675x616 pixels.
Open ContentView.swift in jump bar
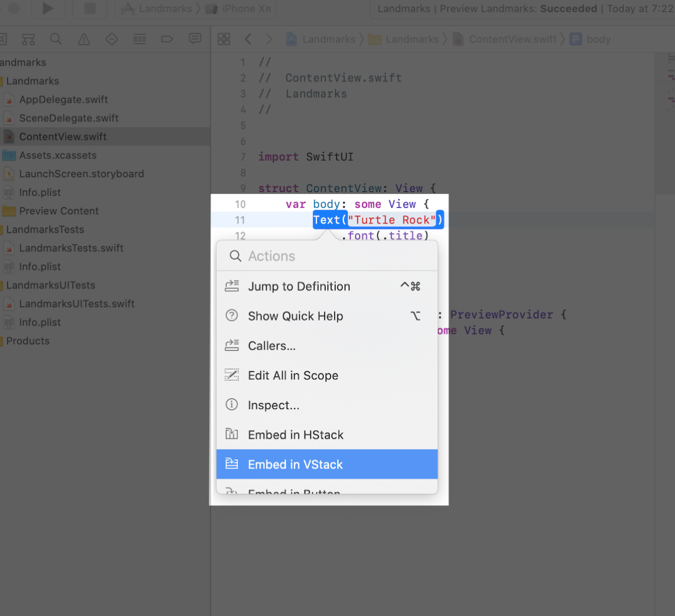point(505,39)
